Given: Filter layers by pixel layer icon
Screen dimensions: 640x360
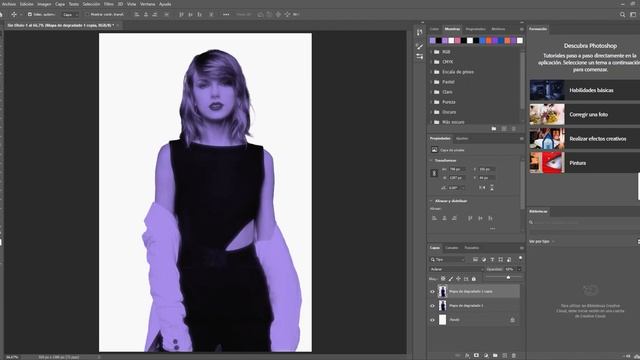Looking at the screenshot, I should coord(476,260).
